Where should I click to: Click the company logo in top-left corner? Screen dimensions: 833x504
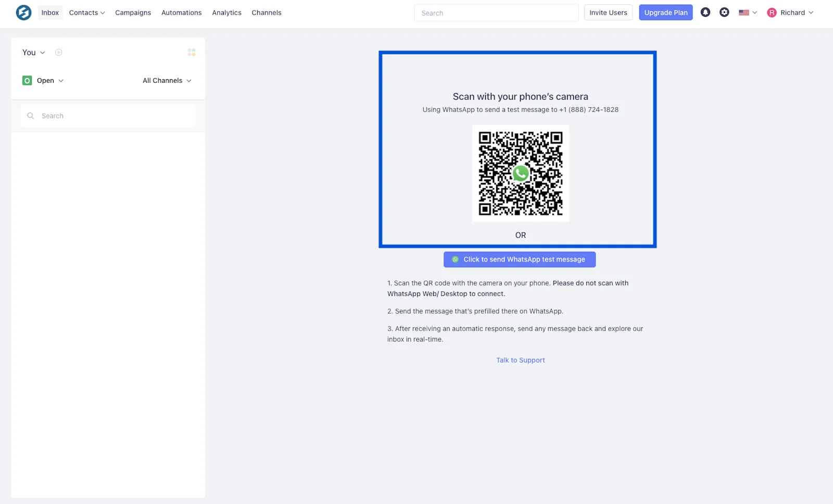click(23, 12)
